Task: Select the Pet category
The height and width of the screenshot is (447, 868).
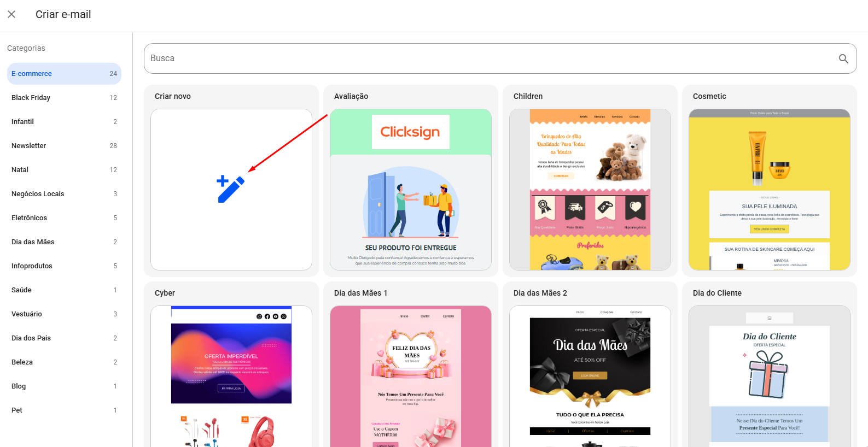Action: coord(64,410)
